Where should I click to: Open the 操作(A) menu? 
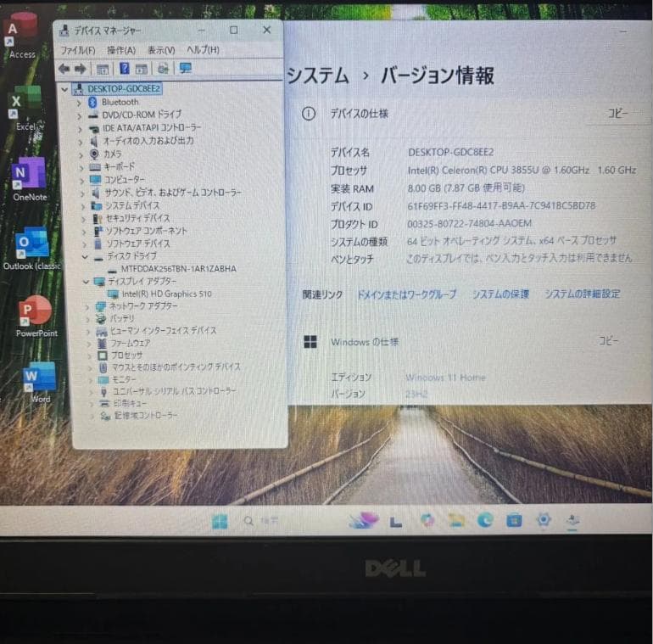[121, 50]
